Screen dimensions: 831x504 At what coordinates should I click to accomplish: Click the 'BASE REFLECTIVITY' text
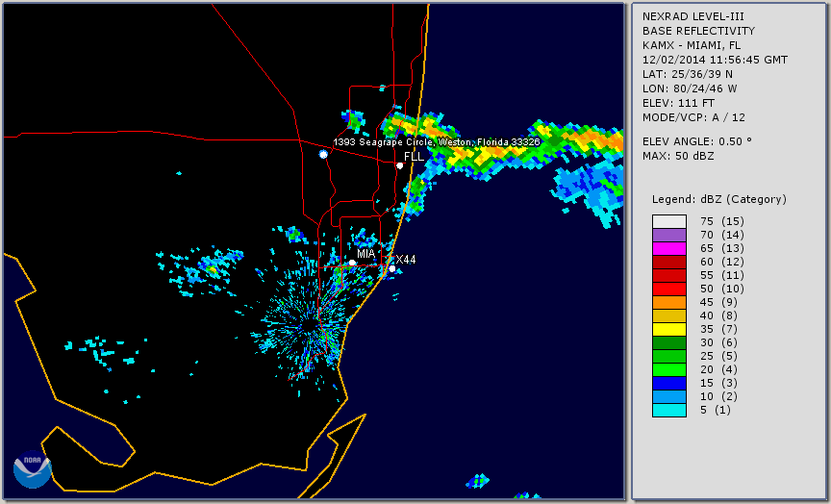[698, 32]
